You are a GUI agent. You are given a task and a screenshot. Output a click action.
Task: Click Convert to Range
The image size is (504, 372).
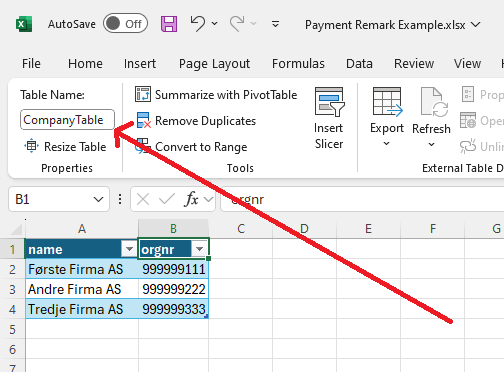191,147
